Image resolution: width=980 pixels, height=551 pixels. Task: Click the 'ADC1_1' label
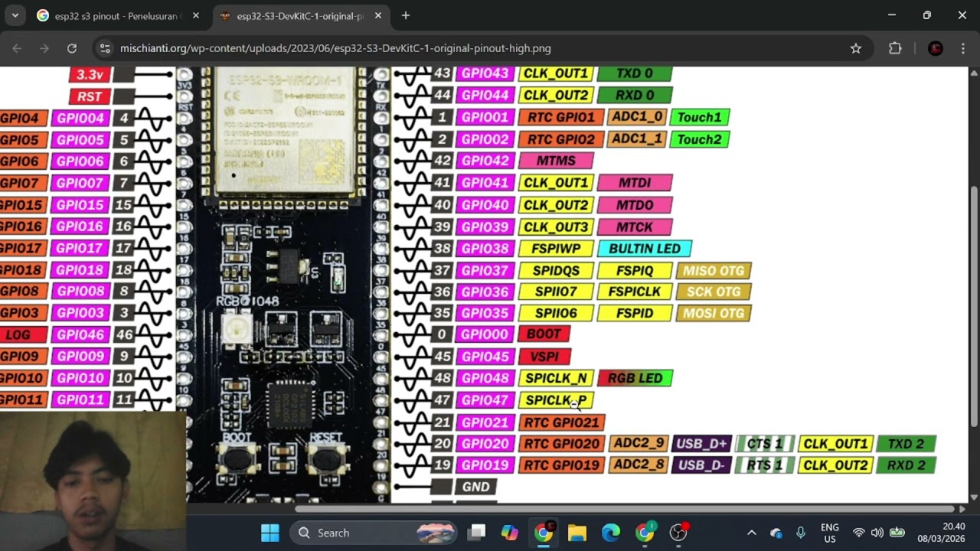tap(637, 139)
